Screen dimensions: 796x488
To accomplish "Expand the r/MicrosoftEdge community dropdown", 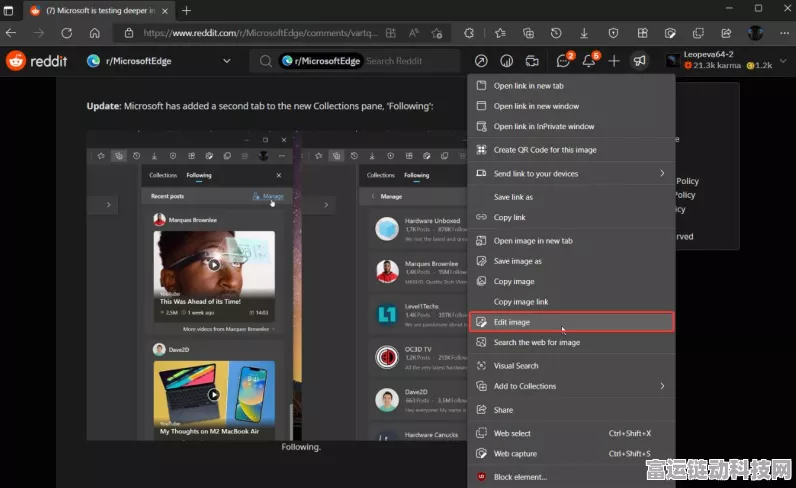I will (x=226, y=61).
